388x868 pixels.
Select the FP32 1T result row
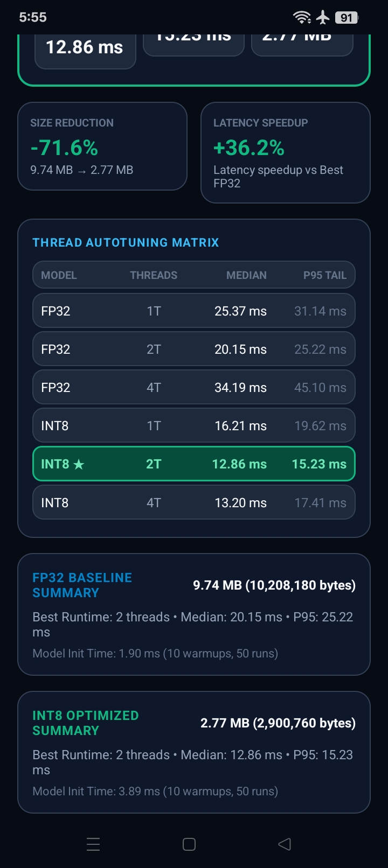(x=194, y=311)
